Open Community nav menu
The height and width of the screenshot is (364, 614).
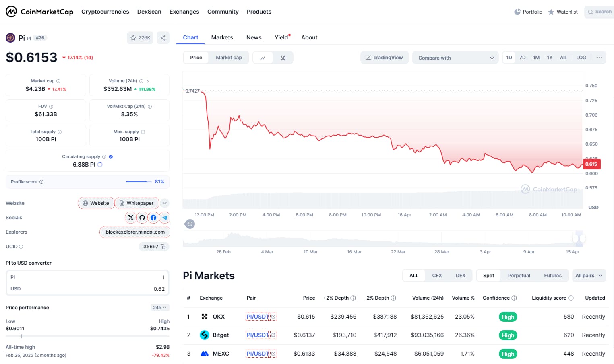(x=223, y=12)
